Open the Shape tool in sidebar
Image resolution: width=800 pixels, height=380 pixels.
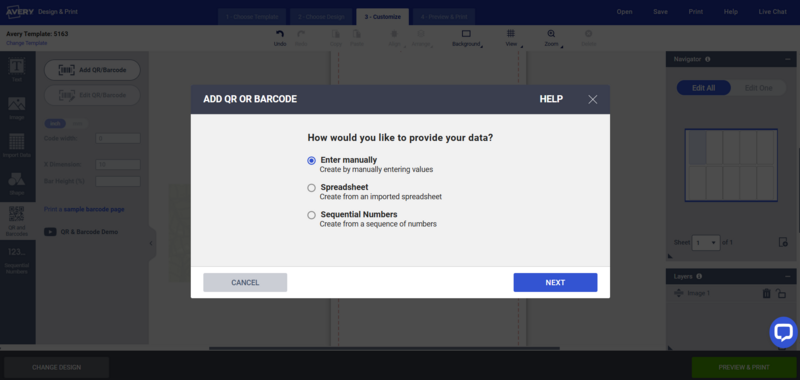17,184
